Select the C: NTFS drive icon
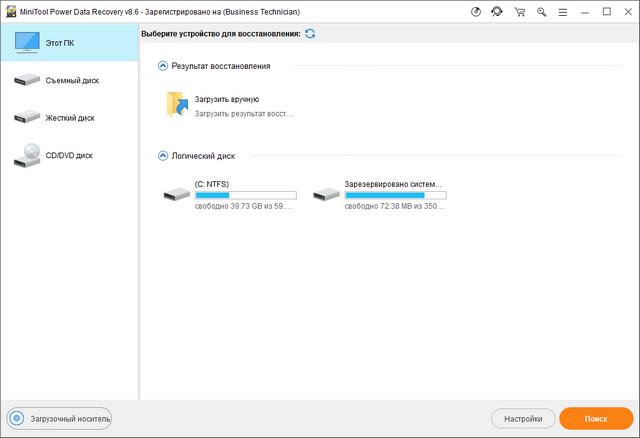 (x=177, y=194)
